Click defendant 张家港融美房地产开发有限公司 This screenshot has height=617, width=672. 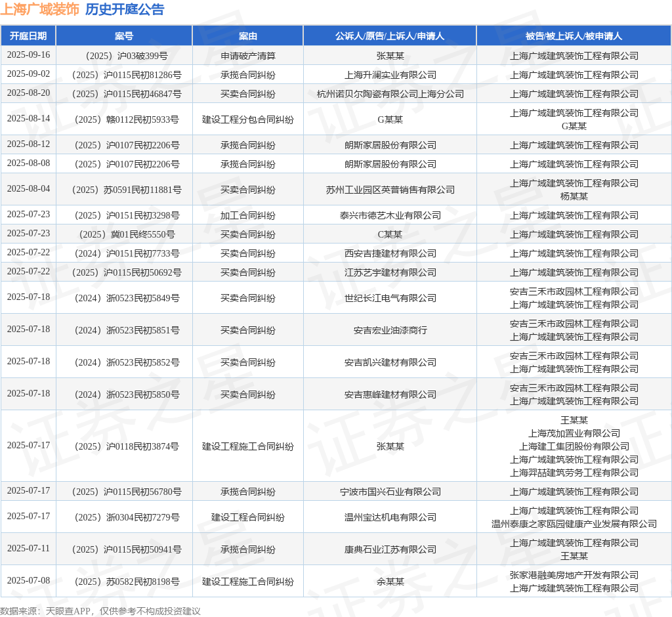(x=574, y=575)
